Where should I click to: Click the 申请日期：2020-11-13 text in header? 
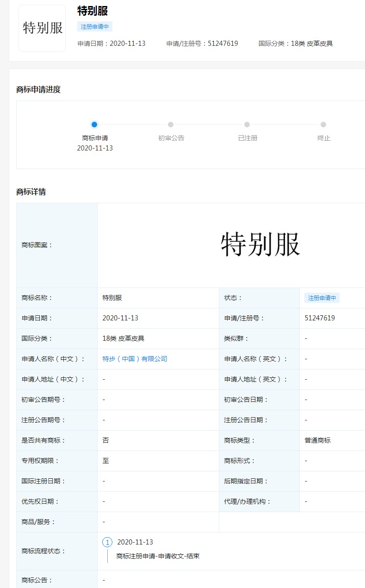(111, 44)
